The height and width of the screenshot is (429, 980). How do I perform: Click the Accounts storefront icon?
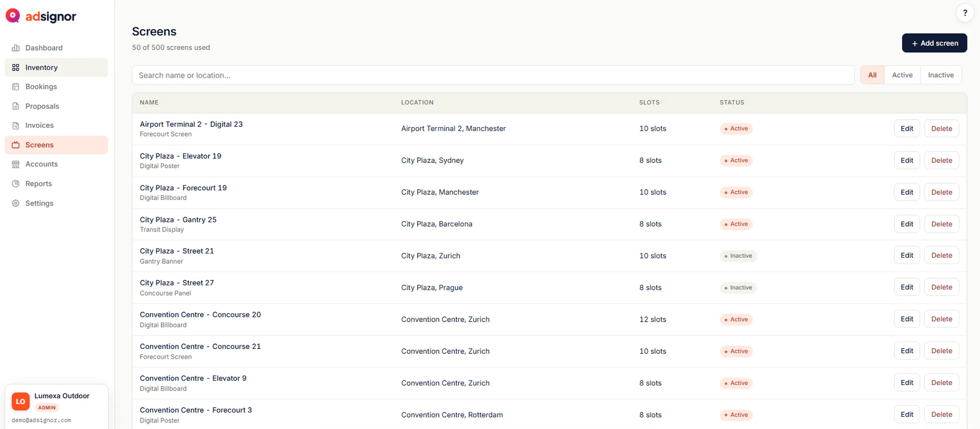[x=16, y=164]
